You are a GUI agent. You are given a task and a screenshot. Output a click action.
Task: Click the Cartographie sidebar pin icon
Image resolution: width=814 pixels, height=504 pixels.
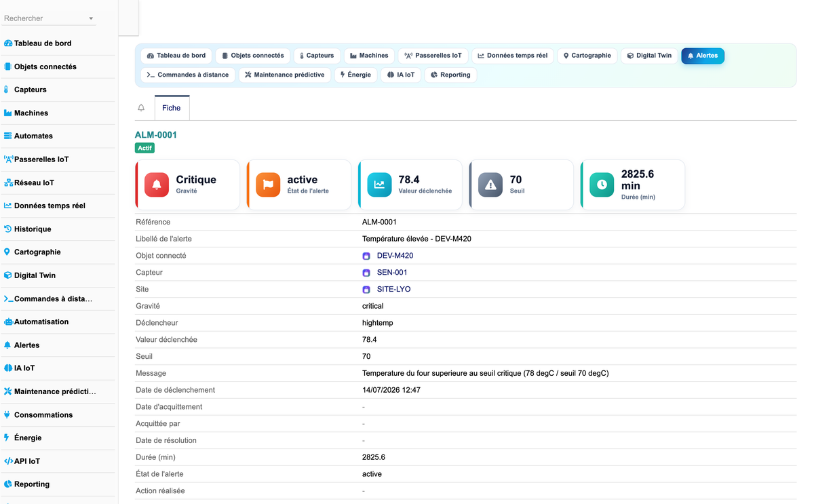[x=7, y=252]
